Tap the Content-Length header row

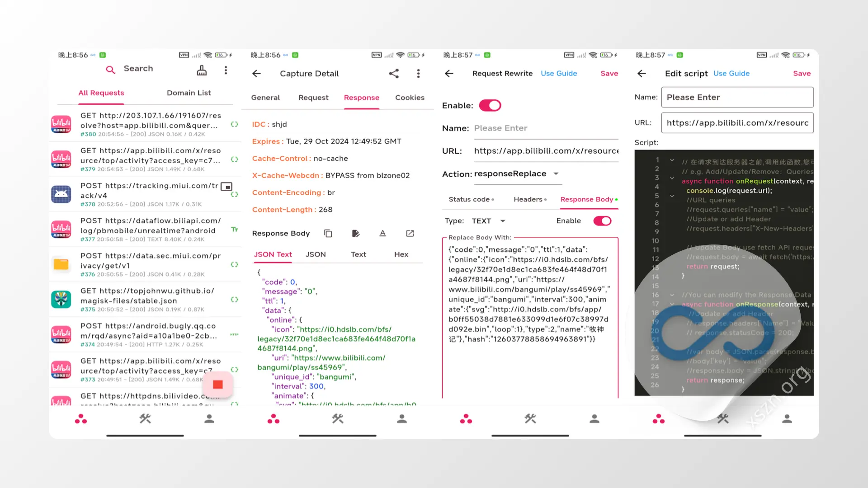[292, 210]
